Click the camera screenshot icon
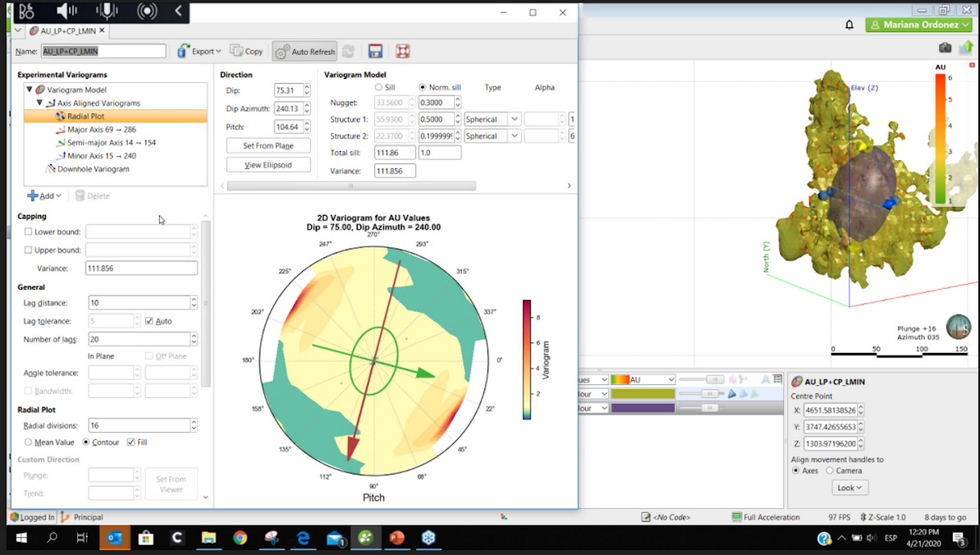 click(945, 48)
